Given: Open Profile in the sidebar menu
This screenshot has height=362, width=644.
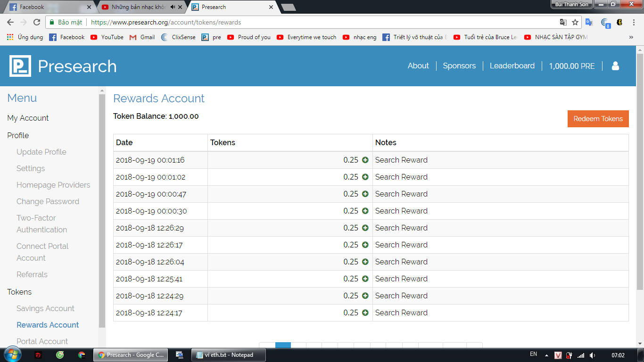Looking at the screenshot, I should click(18, 135).
